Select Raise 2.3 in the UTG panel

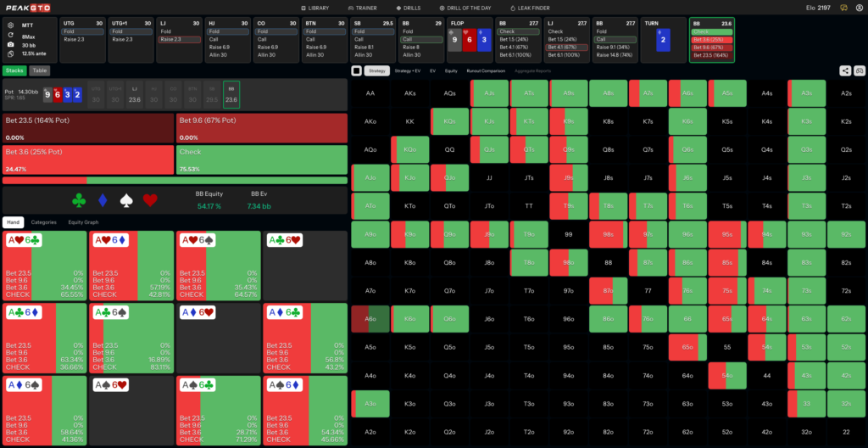pos(82,39)
